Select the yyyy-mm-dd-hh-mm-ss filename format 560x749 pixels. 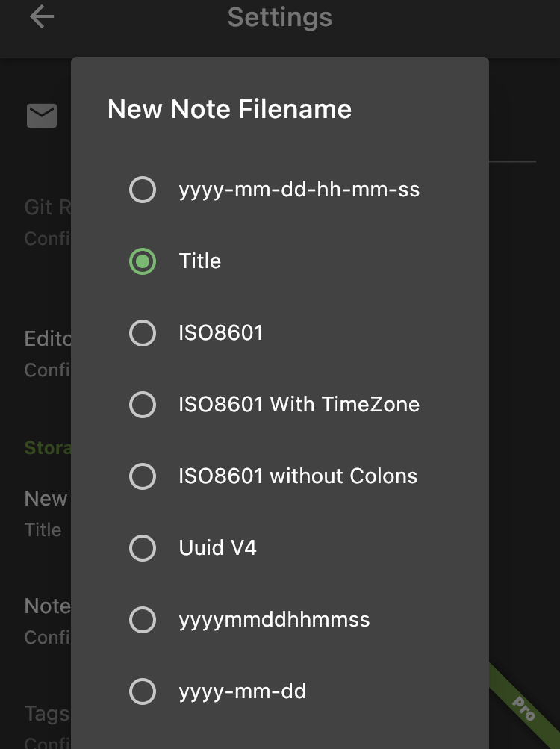click(x=299, y=190)
